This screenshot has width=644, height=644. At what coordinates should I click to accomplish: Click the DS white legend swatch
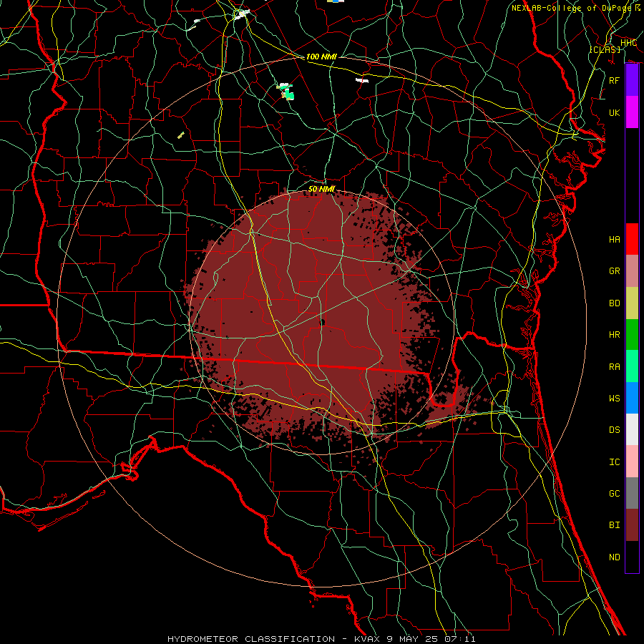click(632, 429)
